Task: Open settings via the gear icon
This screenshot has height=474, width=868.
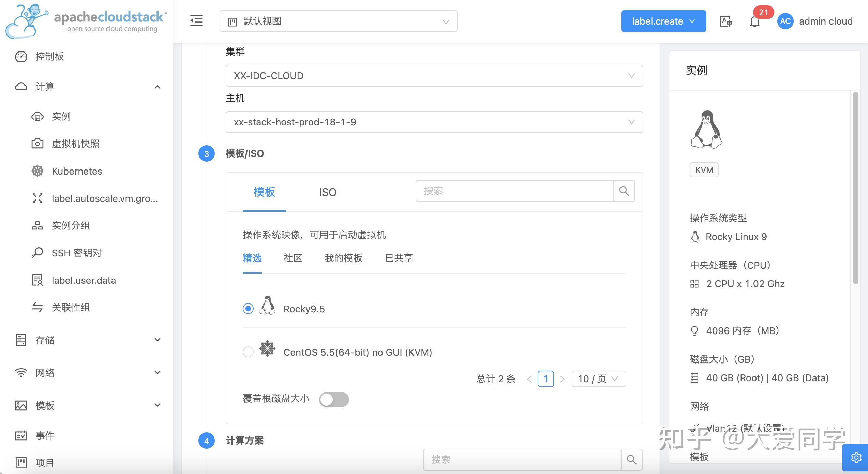Action: point(857,458)
